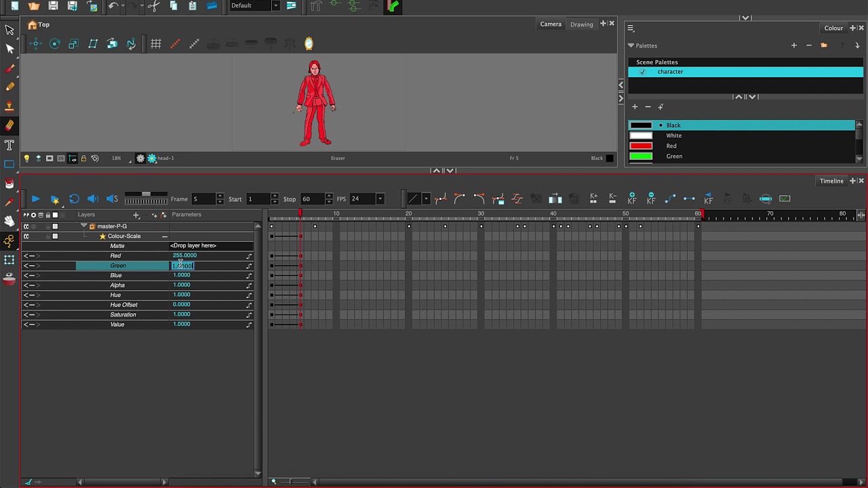This screenshot has width=868, height=488.
Task: Open the Red parameter function curve button
Action: (249, 256)
